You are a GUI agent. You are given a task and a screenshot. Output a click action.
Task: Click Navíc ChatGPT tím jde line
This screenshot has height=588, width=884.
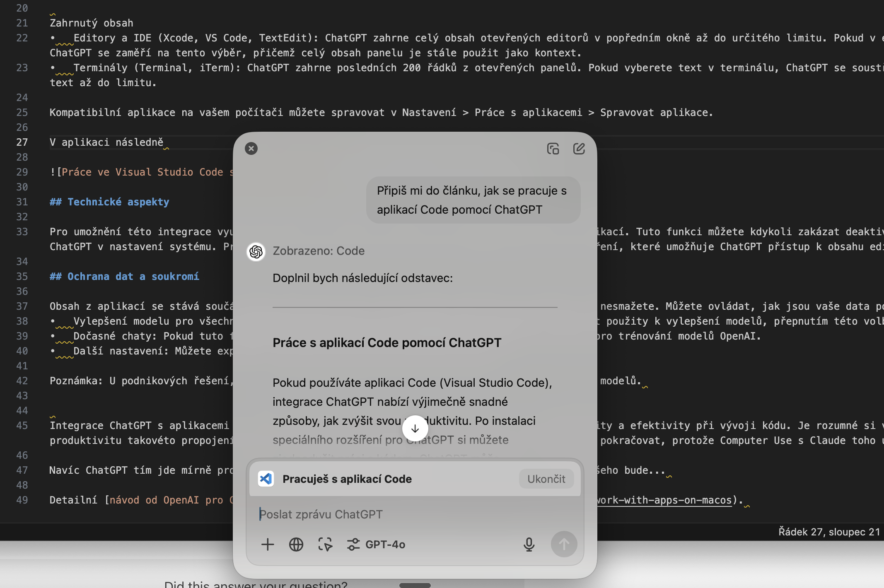coord(142,470)
